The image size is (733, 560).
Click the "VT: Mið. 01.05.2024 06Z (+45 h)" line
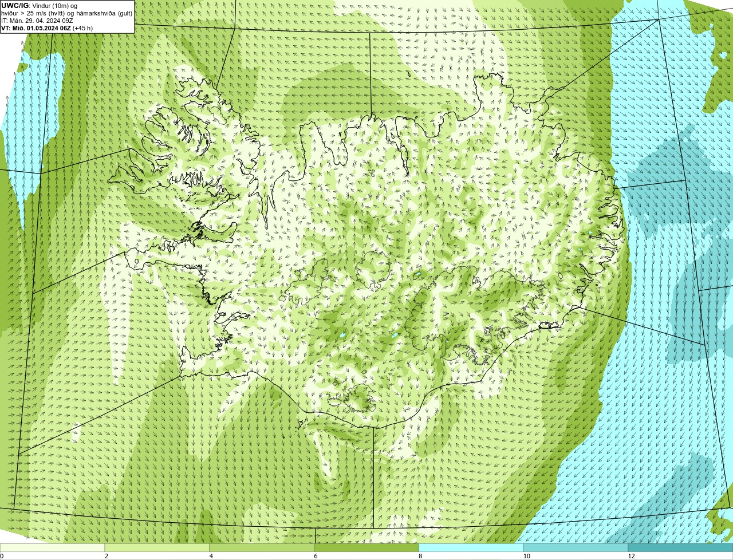click(x=47, y=28)
